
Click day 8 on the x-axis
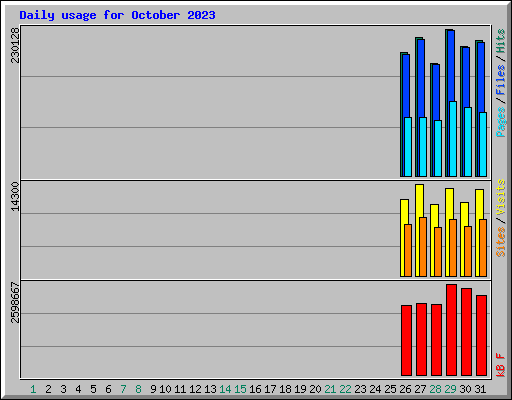click(x=138, y=389)
